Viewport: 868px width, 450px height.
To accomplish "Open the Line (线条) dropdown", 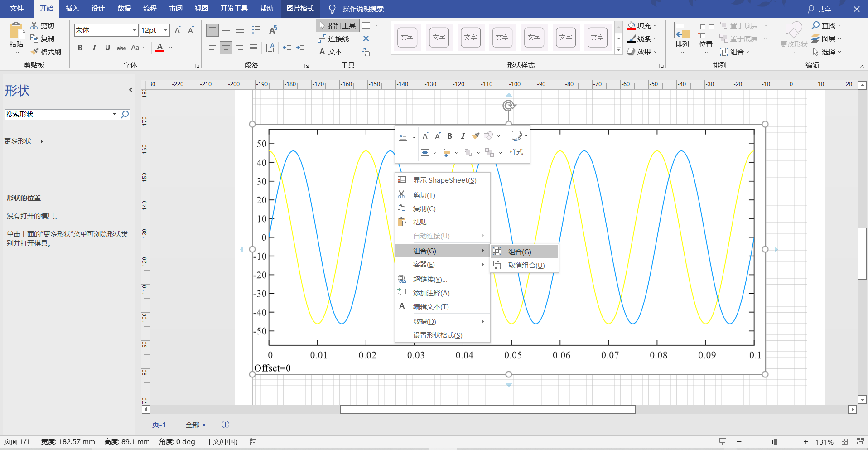I will coord(642,39).
